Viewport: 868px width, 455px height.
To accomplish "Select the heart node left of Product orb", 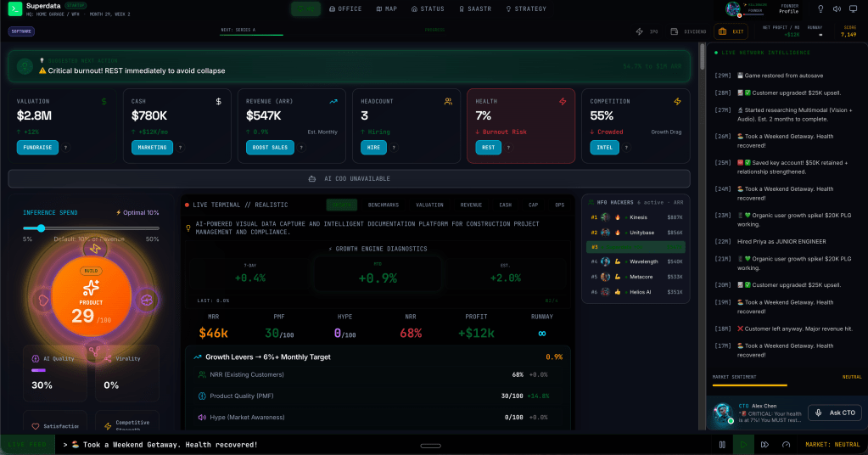I will click(x=41, y=300).
